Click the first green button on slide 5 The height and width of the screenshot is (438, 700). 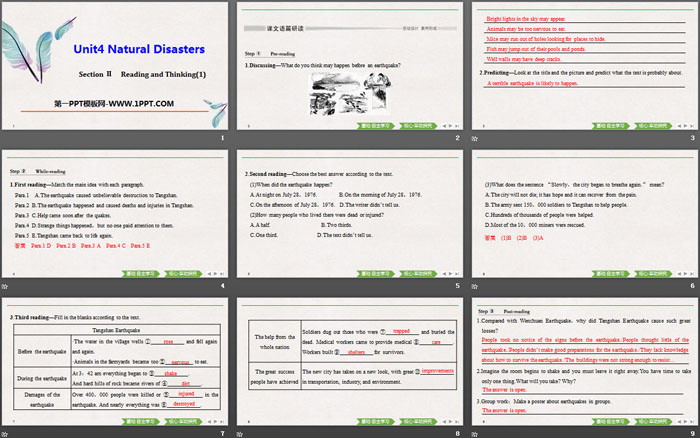pos(375,274)
